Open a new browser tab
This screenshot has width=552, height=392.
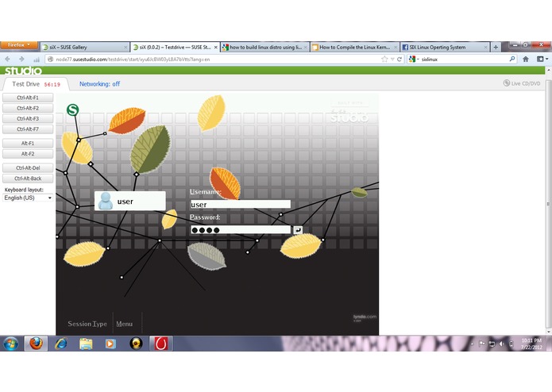tap(496, 47)
